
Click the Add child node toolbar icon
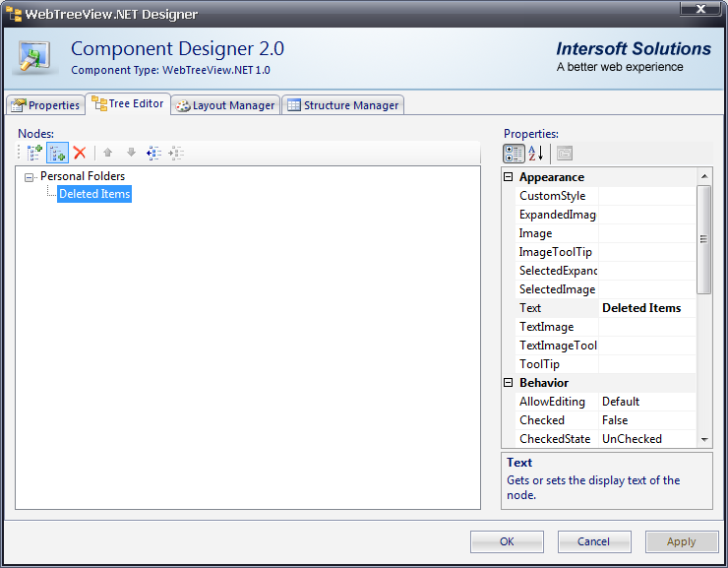point(58,153)
